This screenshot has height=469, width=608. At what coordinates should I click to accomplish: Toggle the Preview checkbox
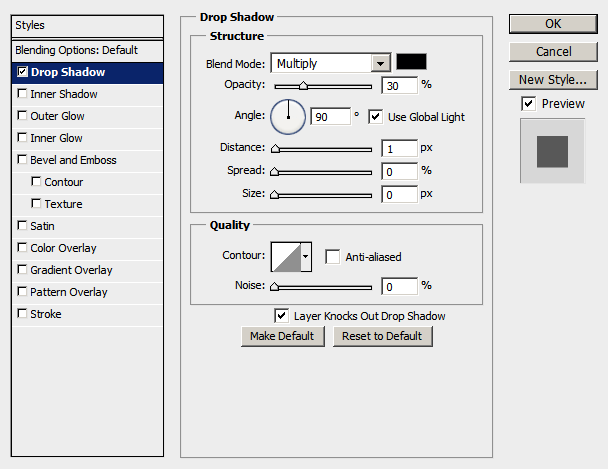[x=529, y=104]
